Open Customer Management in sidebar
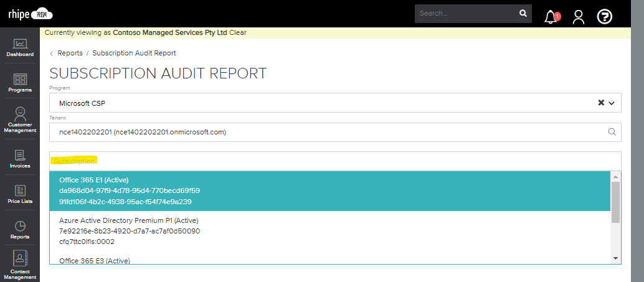Screen dimensions: 644x282 click(20, 120)
